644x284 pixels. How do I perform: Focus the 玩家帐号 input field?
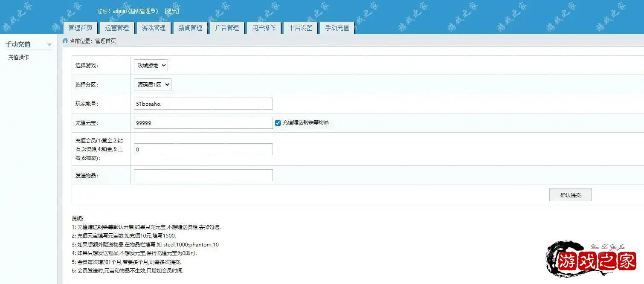coord(203,104)
